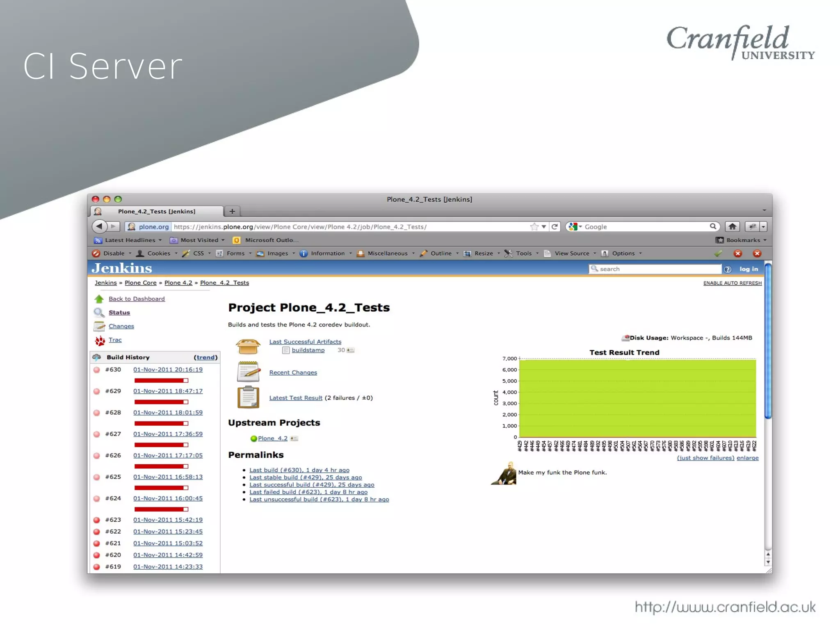Open the Tools menu in developer toolbar
The image size is (840, 630).
[x=521, y=253]
